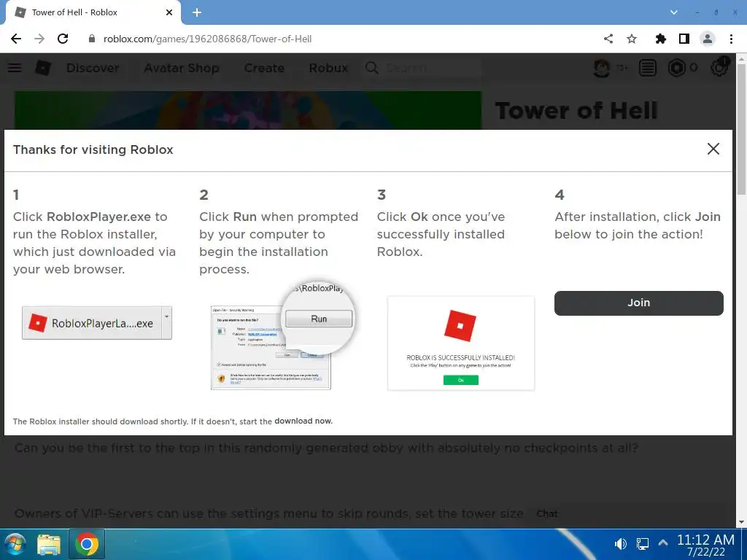This screenshot has height=560, width=747.
Task: Click the volume speaker tray icon
Action: click(620, 544)
